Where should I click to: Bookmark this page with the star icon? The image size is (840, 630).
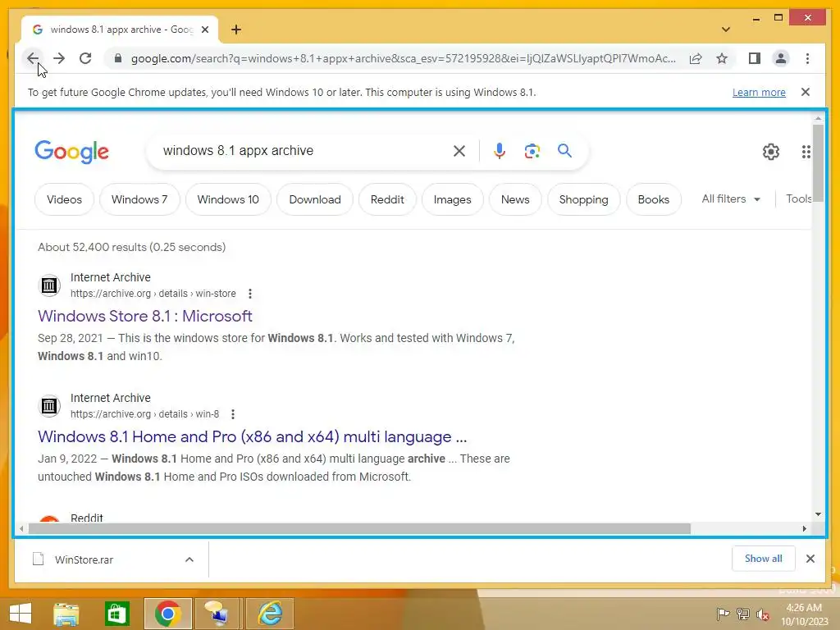[x=722, y=58]
